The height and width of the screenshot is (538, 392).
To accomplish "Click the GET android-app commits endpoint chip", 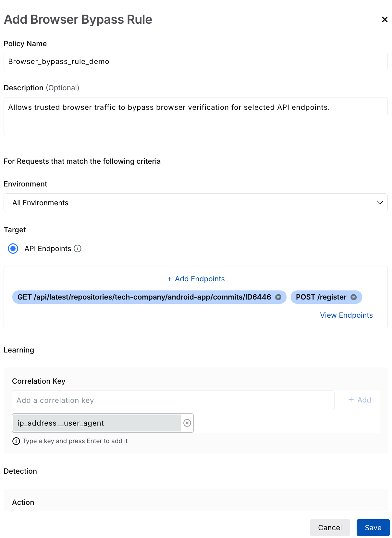I will [x=144, y=297].
